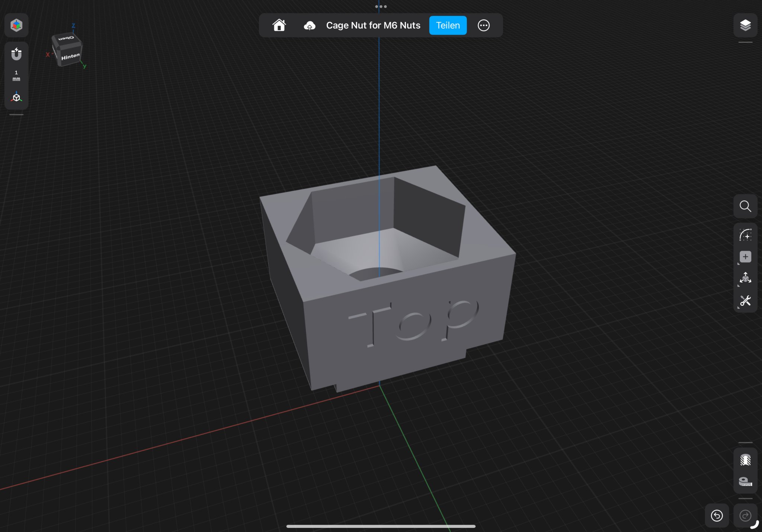Expand the Transform move tools menu

[745, 278]
